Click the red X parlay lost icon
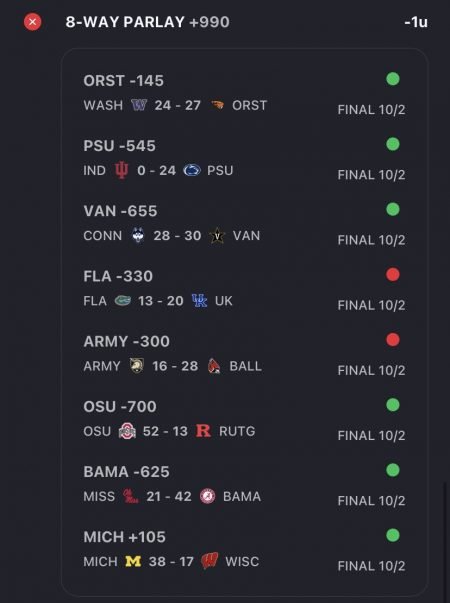The image size is (450, 603). point(33,22)
